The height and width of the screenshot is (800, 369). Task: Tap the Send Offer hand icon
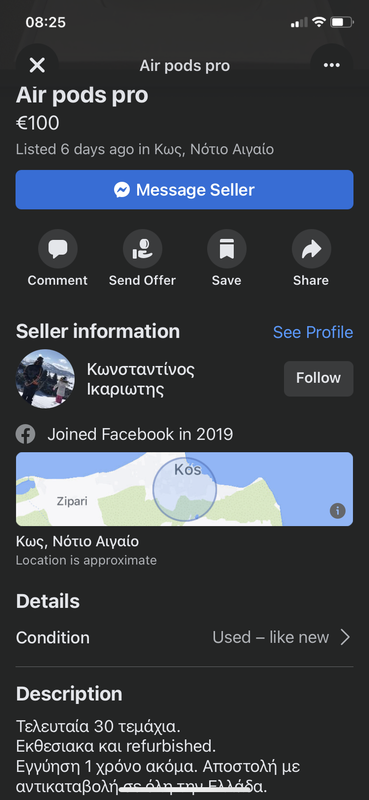click(x=142, y=249)
